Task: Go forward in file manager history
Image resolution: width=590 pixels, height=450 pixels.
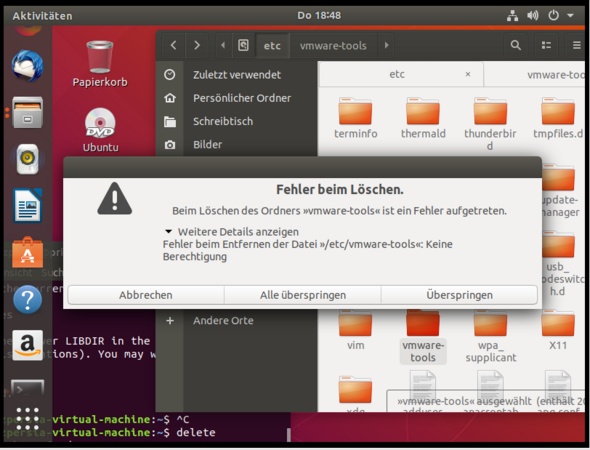Action: click(x=197, y=46)
